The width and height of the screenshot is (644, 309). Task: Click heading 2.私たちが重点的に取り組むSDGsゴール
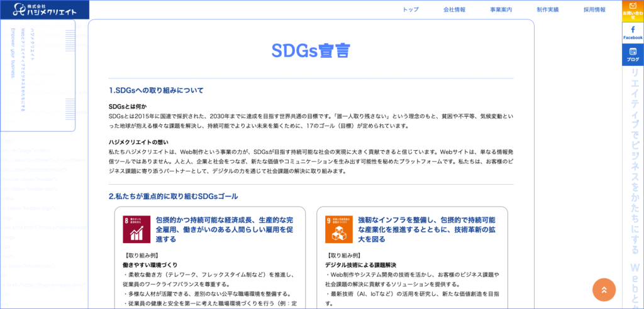tap(174, 197)
